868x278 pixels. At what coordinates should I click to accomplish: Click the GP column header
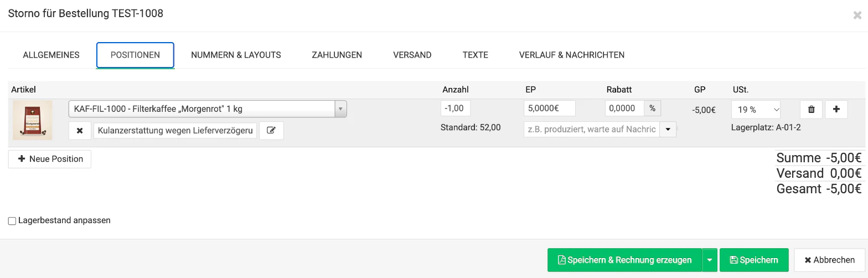pos(700,89)
